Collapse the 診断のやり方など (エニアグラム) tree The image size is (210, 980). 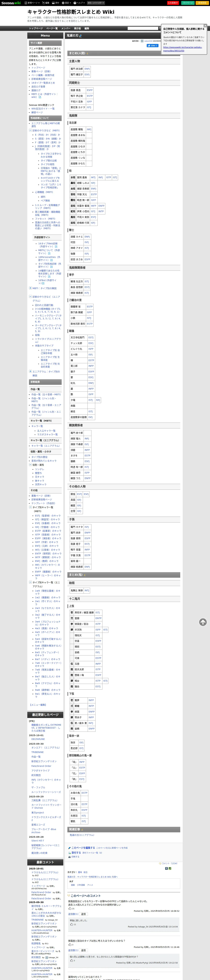[x=30, y=296]
